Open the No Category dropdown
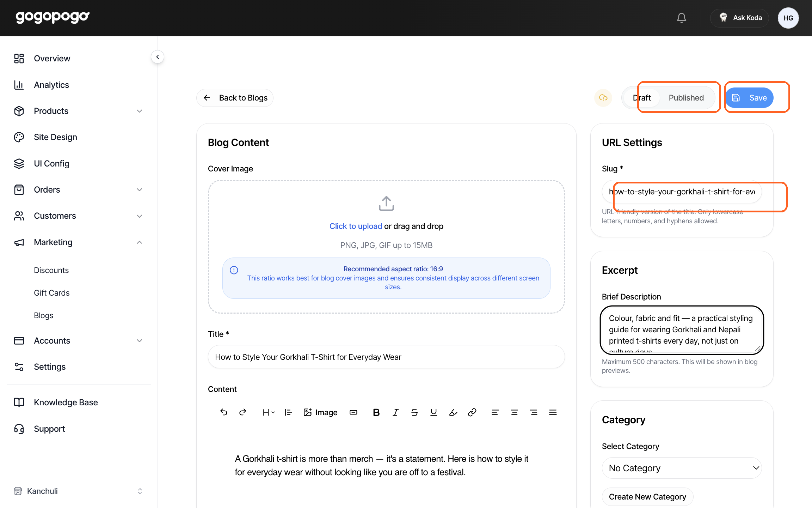The height and width of the screenshot is (508, 812). [682, 468]
